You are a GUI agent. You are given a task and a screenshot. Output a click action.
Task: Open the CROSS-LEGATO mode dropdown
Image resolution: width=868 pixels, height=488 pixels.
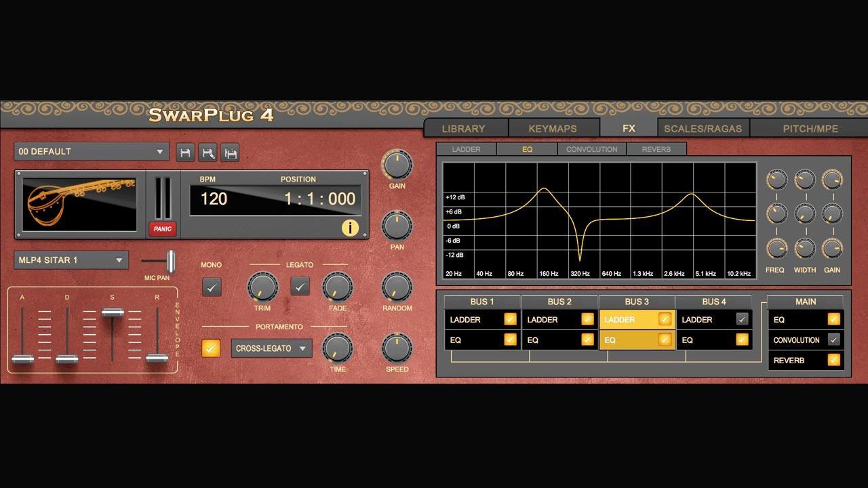(x=271, y=348)
